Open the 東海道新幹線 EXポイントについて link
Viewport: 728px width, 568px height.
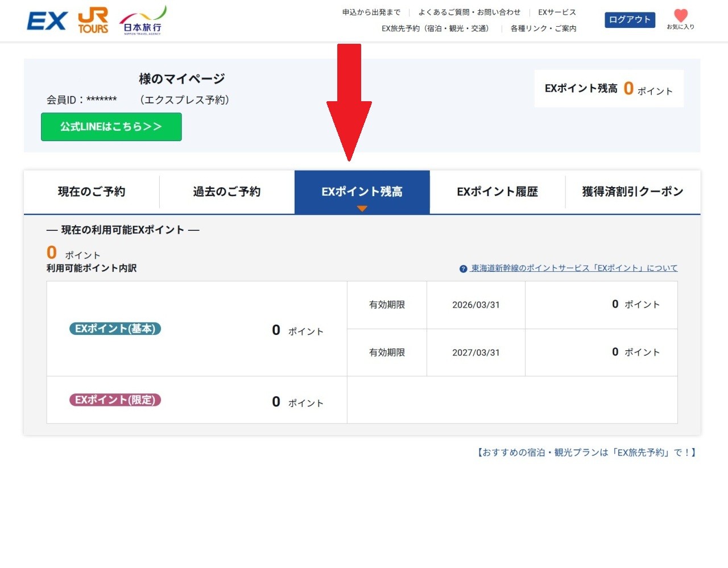point(574,268)
